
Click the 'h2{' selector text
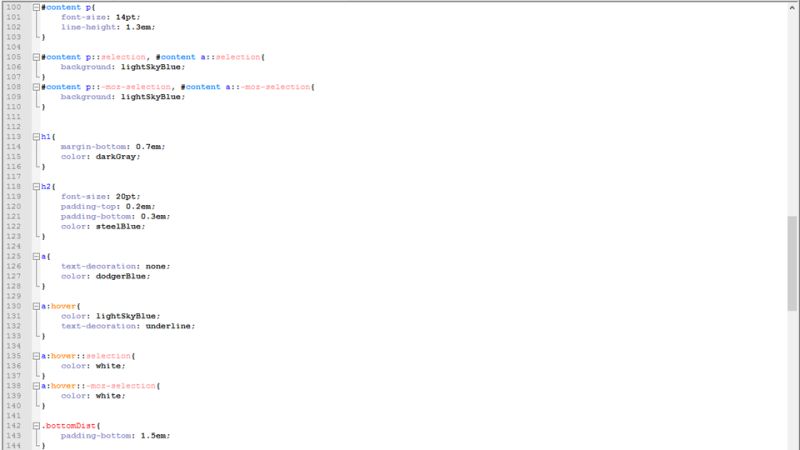[x=48, y=187]
